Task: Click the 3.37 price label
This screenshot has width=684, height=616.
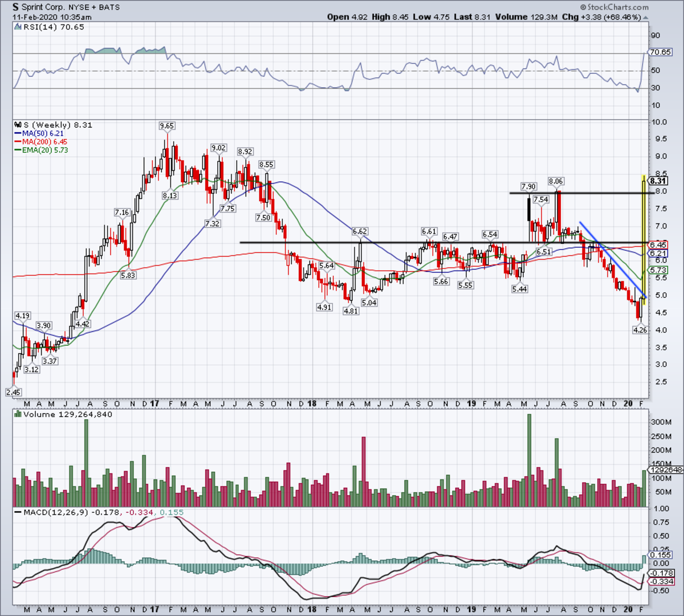Action: (x=50, y=361)
